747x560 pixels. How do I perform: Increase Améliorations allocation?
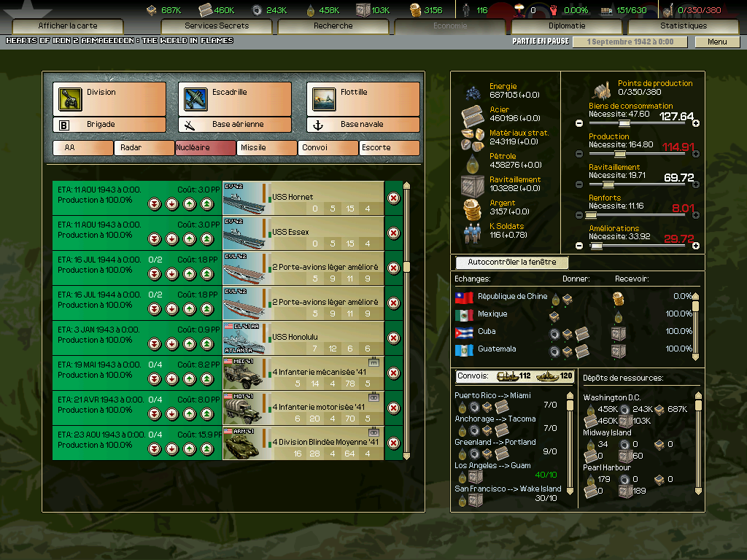(695, 246)
